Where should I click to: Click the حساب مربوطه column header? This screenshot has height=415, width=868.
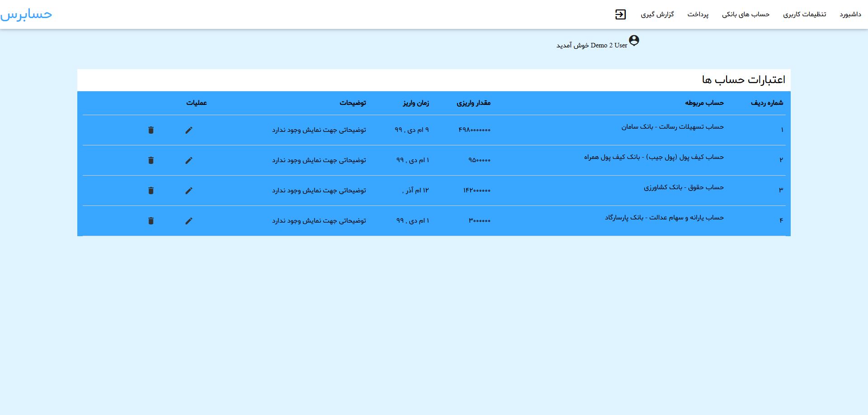[704, 103]
